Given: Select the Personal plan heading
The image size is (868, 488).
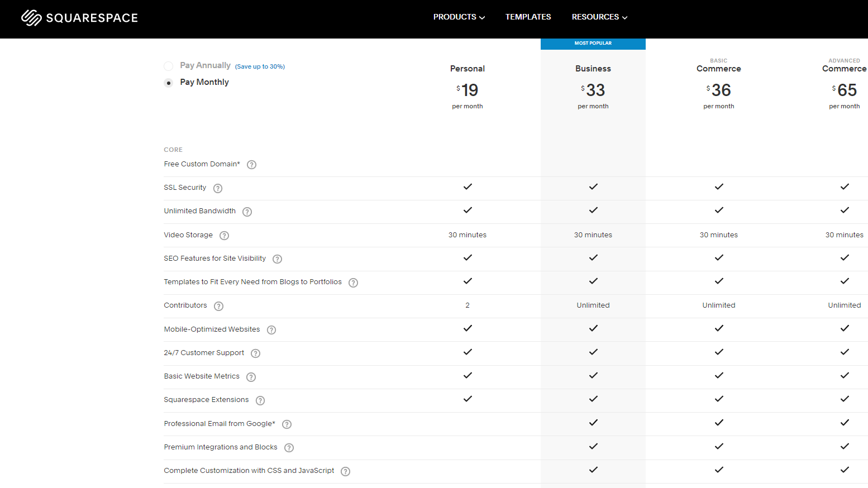Looking at the screenshot, I should coord(468,69).
